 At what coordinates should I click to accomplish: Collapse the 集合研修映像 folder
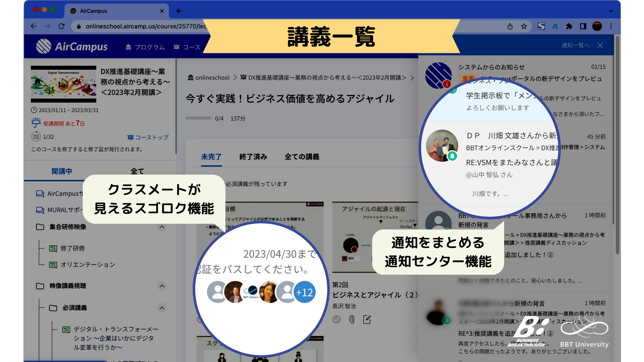[162, 227]
